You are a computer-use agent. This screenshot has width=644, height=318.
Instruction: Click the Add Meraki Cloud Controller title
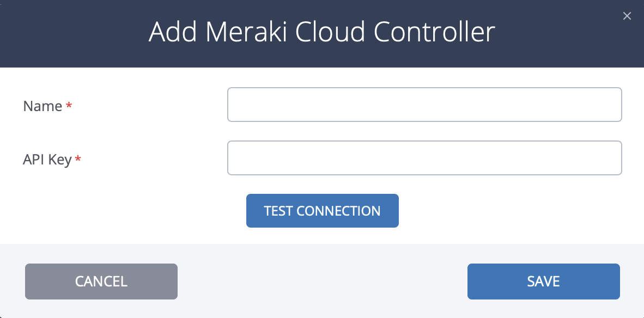322,32
